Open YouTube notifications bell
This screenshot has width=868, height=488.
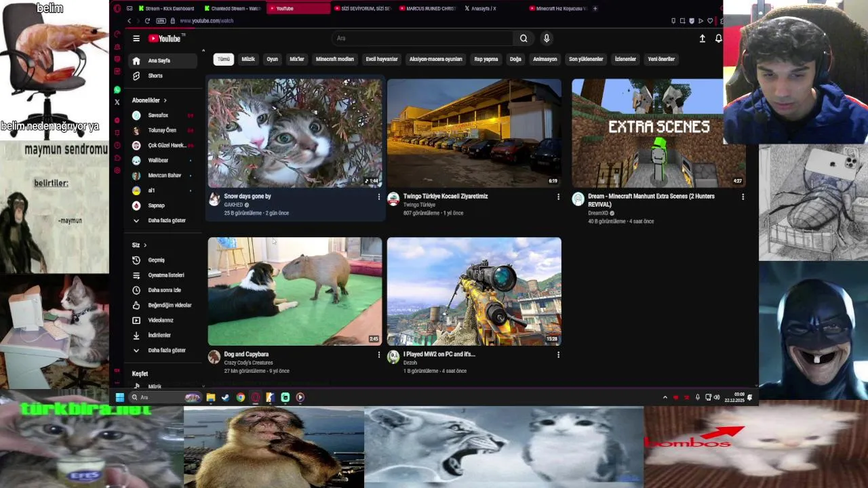click(x=719, y=39)
